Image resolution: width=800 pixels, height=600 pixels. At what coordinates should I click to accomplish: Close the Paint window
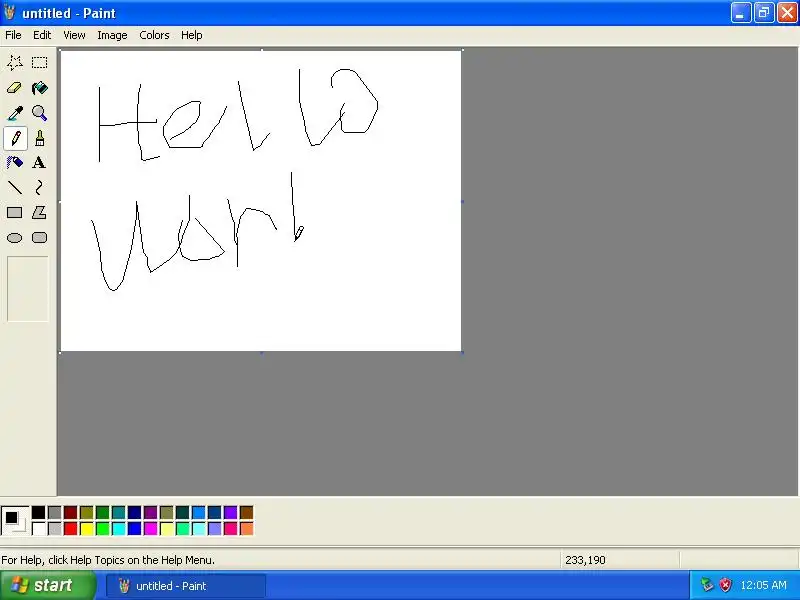pos(787,13)
